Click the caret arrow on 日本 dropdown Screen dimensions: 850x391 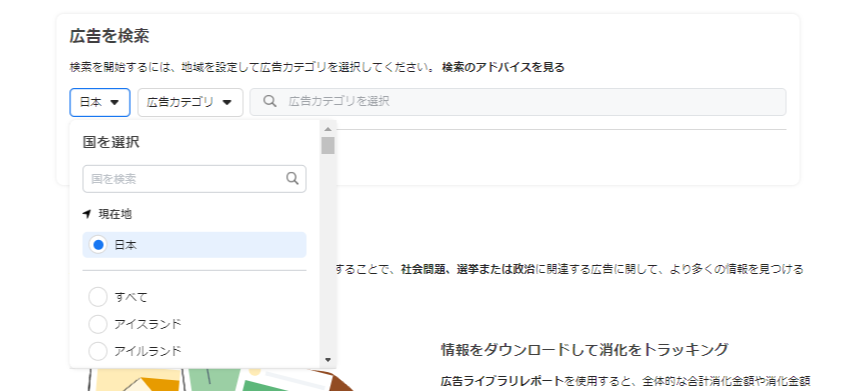point(114,102)
